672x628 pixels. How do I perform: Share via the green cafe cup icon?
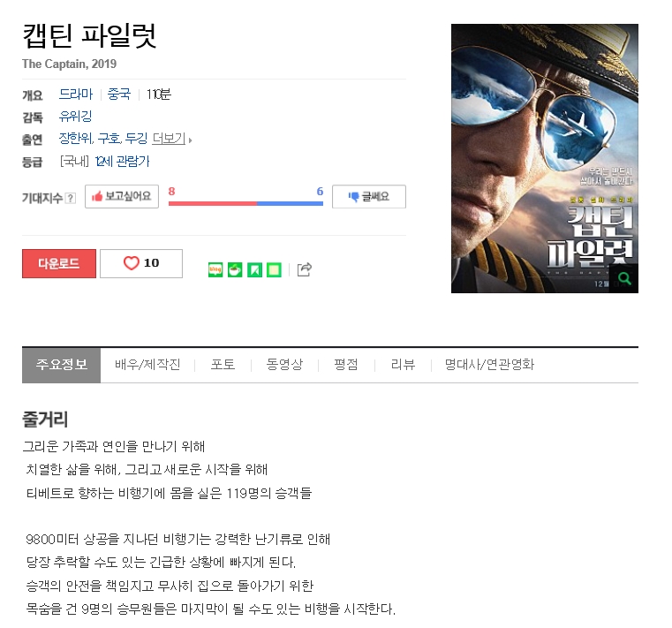(x=235, y=269)
